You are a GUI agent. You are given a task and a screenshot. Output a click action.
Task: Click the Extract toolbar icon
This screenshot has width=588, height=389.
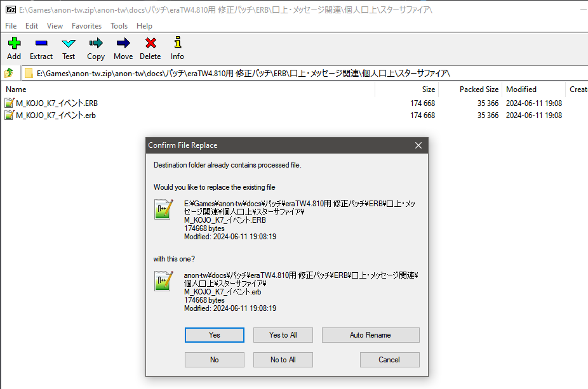click(41, 48)
